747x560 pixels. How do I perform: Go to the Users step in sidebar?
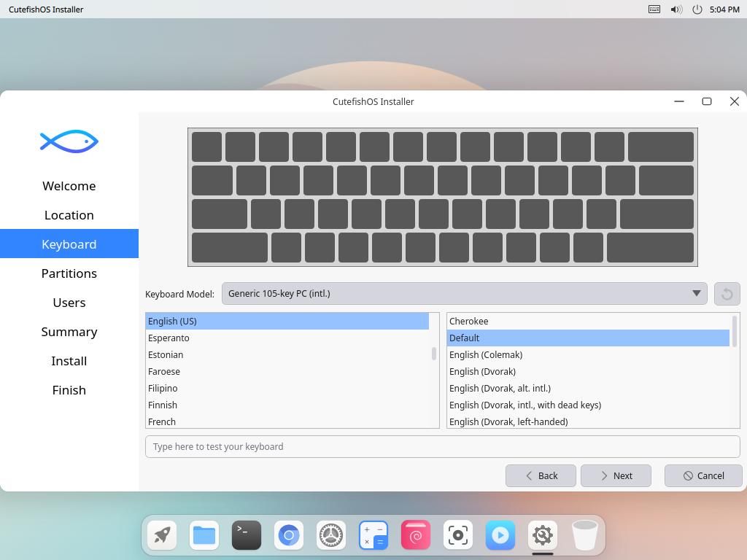point(69,303)
